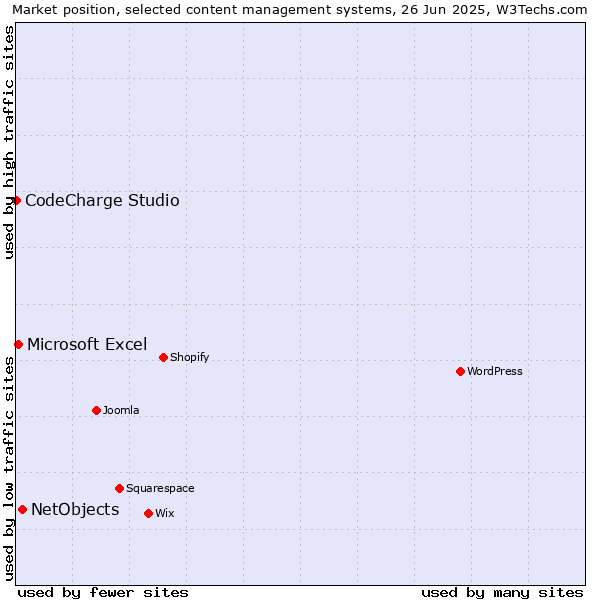Click the 'used by low traffic sites' axis label
This screenshot has width=600, height=600.
(x=8, y=469)
